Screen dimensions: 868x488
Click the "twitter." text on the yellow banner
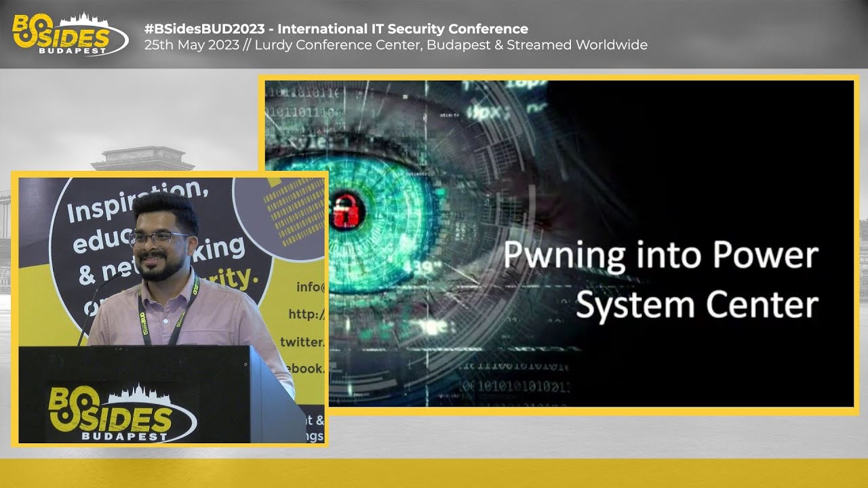click(302, 342)
